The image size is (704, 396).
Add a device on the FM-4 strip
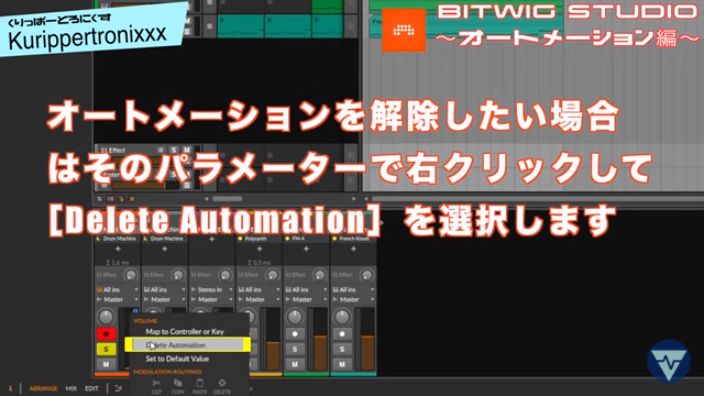click(x=307, y=249)
